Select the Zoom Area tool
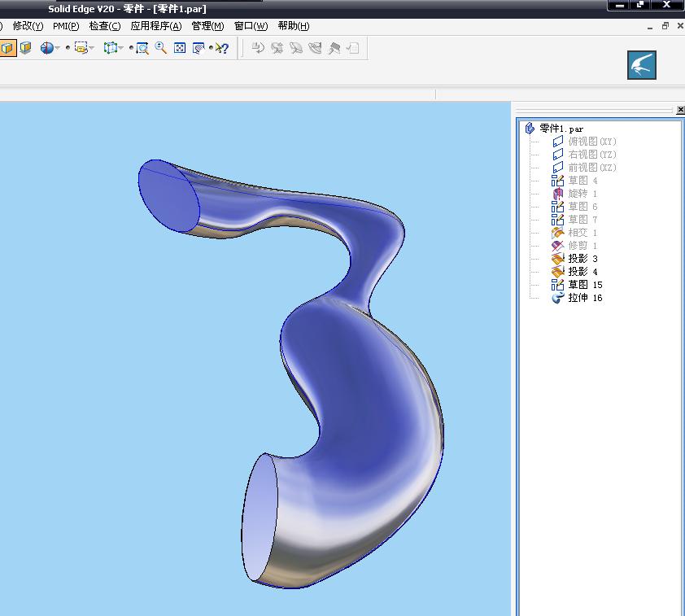 pos(142,48)
